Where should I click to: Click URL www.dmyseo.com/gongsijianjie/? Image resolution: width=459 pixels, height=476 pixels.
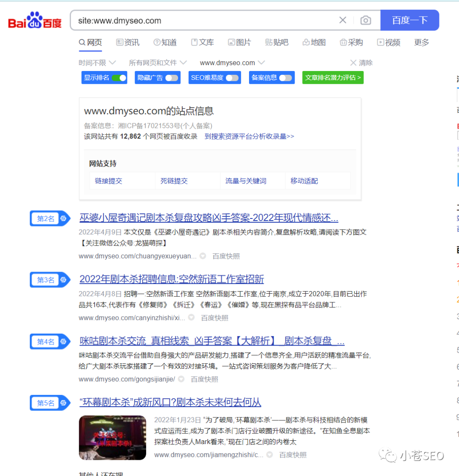click(127, 379)
